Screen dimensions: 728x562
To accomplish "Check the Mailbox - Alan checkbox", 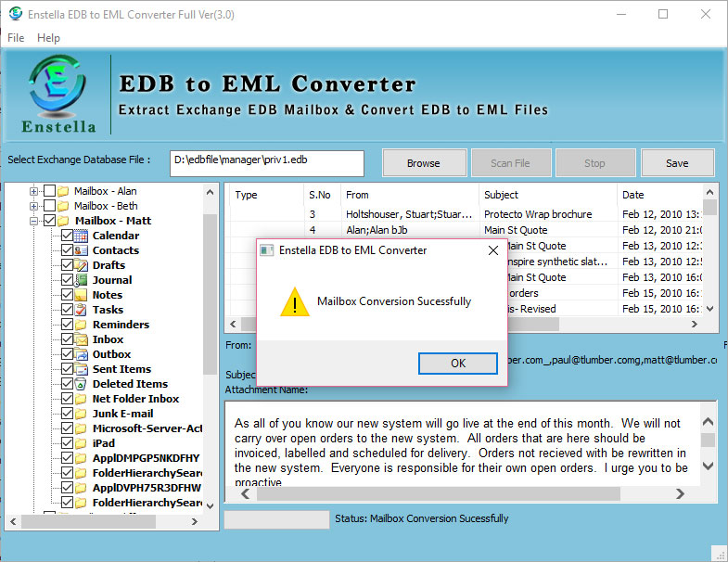I will 50,191.
